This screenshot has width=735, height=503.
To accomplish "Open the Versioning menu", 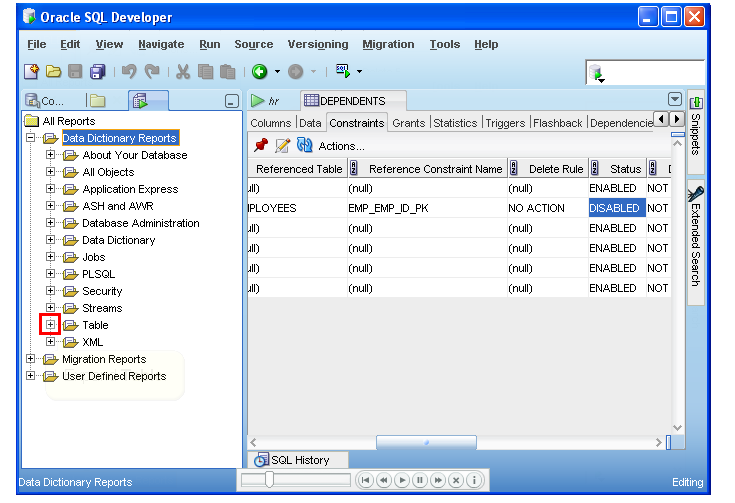I will 318,44.
